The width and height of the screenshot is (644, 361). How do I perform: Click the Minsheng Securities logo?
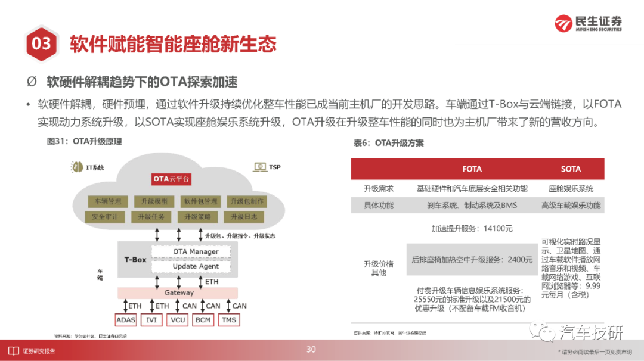pyautogui.click(x=588, y=23)
